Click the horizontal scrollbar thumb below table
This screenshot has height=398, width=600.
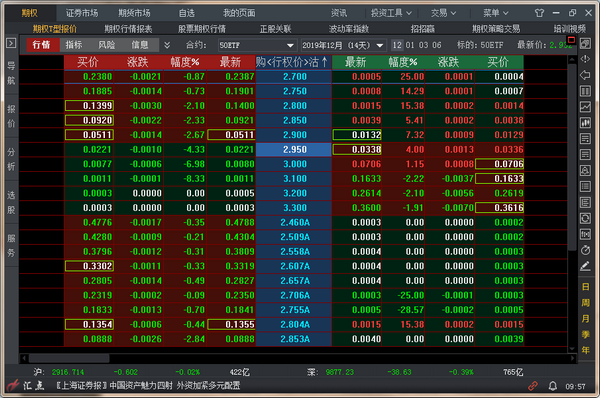point(69,358)
